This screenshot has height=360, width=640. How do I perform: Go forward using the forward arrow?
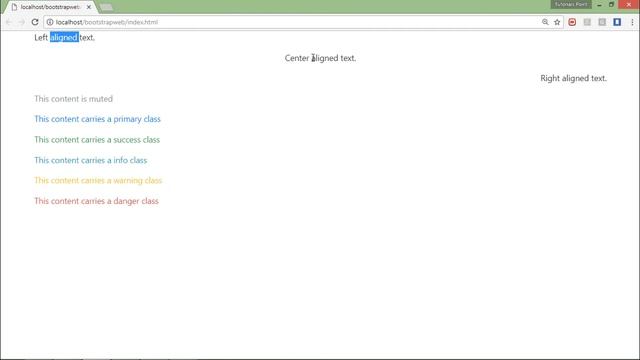point(21,22)
